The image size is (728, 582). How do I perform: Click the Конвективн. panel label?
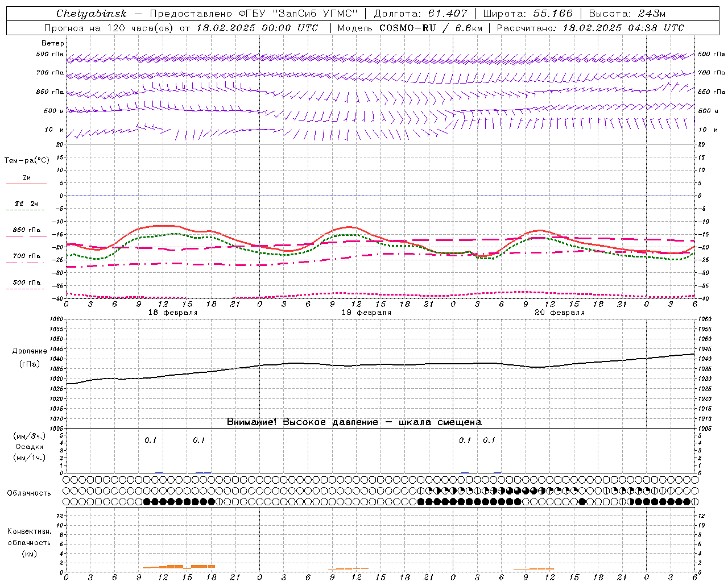tap(29, 531)
